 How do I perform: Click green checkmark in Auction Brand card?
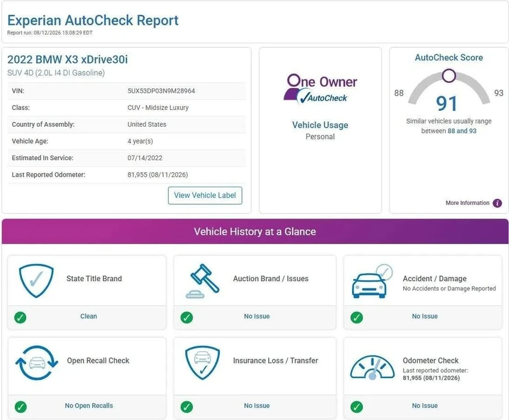tap(187, 317)
